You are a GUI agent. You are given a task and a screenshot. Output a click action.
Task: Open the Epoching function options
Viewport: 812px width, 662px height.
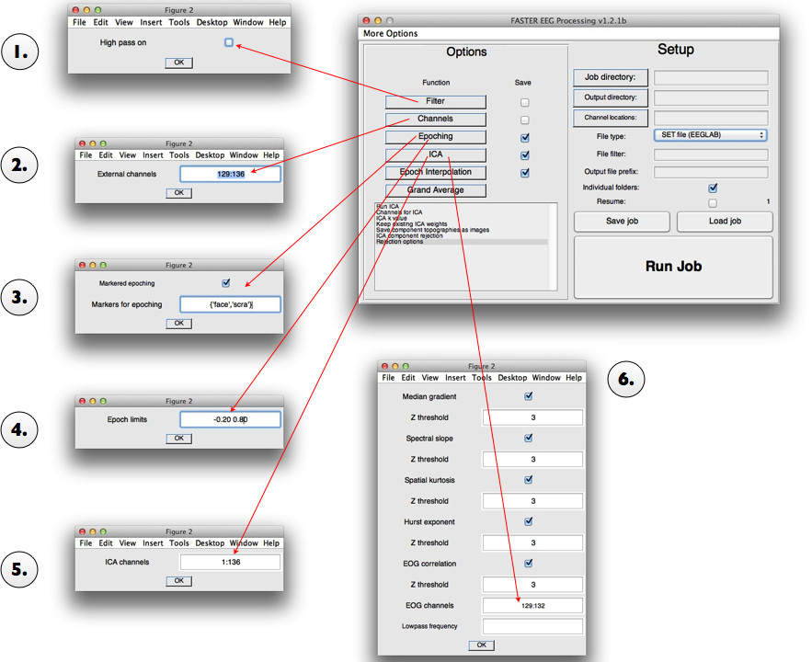(x=436, y=137)
